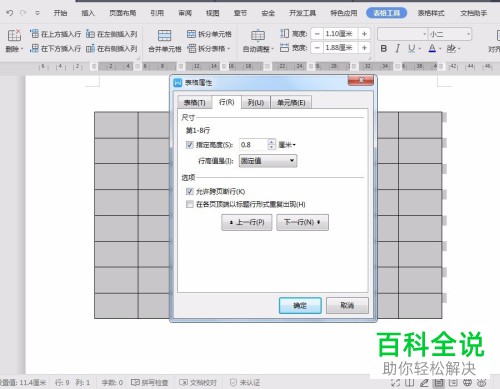
Task: Open the 拆分表格 dropdown arrow
Action: [x=229, y=49]
